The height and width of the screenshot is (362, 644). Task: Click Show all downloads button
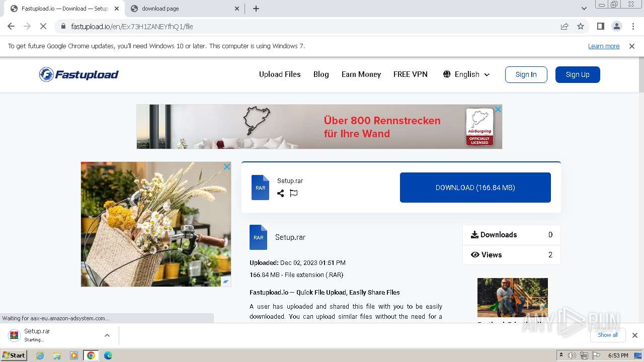(608, 335)
